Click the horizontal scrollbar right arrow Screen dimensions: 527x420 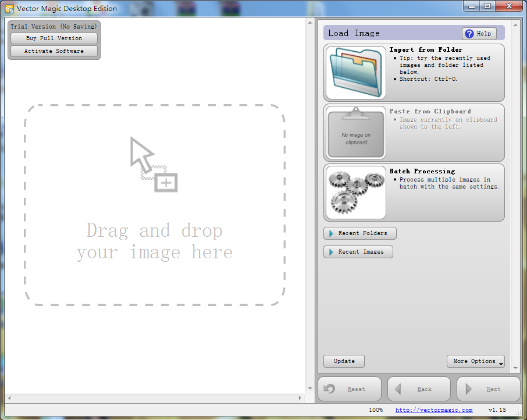[300, 398]
